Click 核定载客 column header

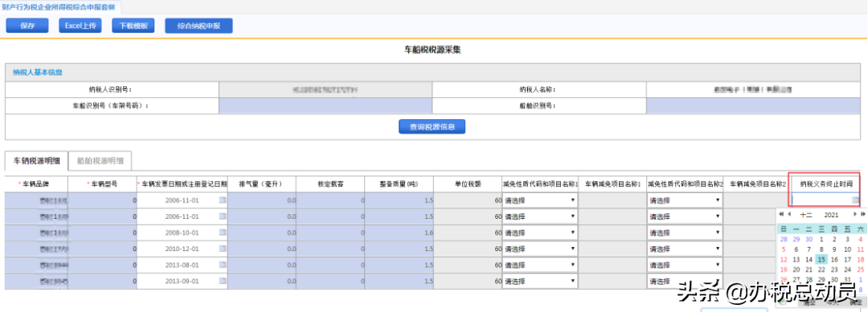coord(330,183)
